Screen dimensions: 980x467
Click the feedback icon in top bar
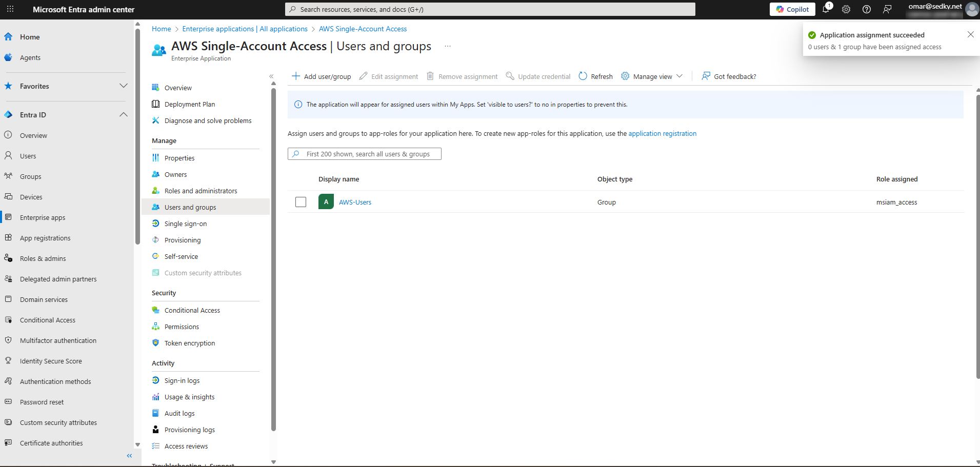click(x=887, y=9)
